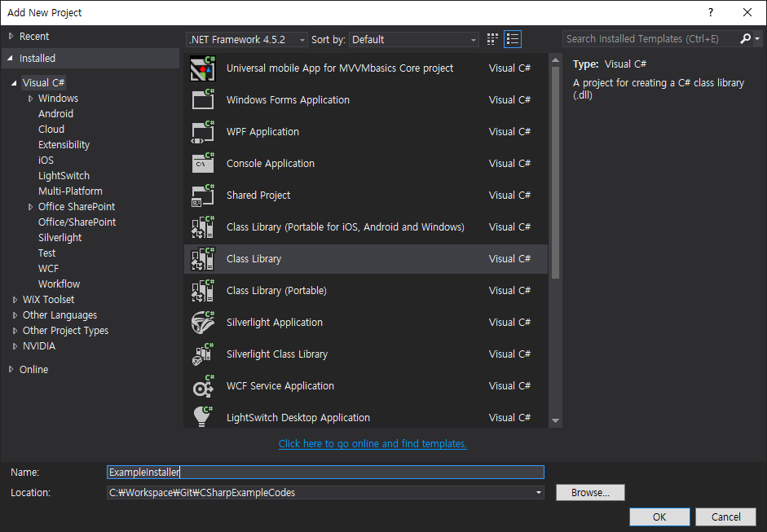Select the Silverlight Class Library template name
Viewport: 767px width, 532px height.
pos(277,354)
